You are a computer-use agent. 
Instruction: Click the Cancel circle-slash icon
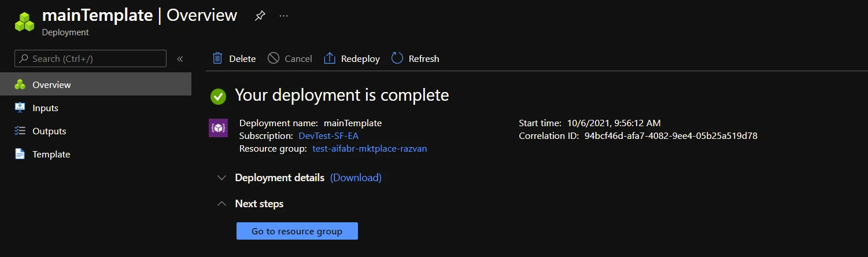[x=274, y=58]
